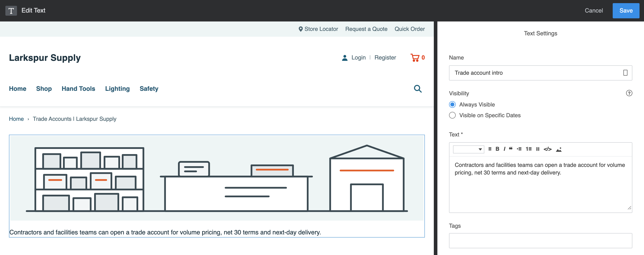Image resolution: width=644 pixels, height=255 pixels.
Task: Click the user profile icon beside Login
Action: (x=345, y=58)
